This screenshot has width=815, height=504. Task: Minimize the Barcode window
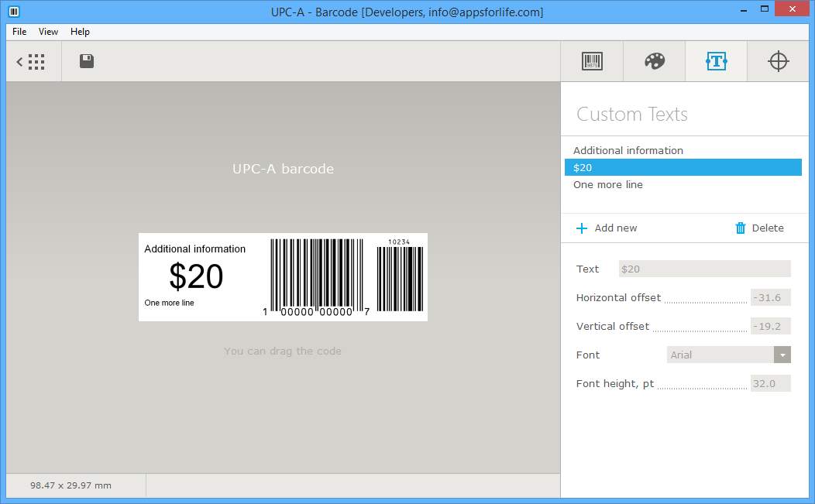tap(744, 9)
